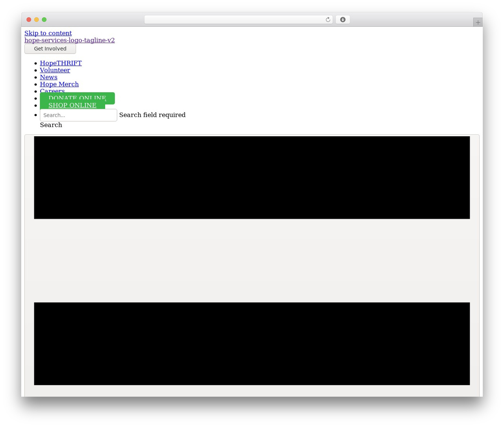Click the browser reload icon
This screenshot has width=504, height=427.
pos(328,20)
